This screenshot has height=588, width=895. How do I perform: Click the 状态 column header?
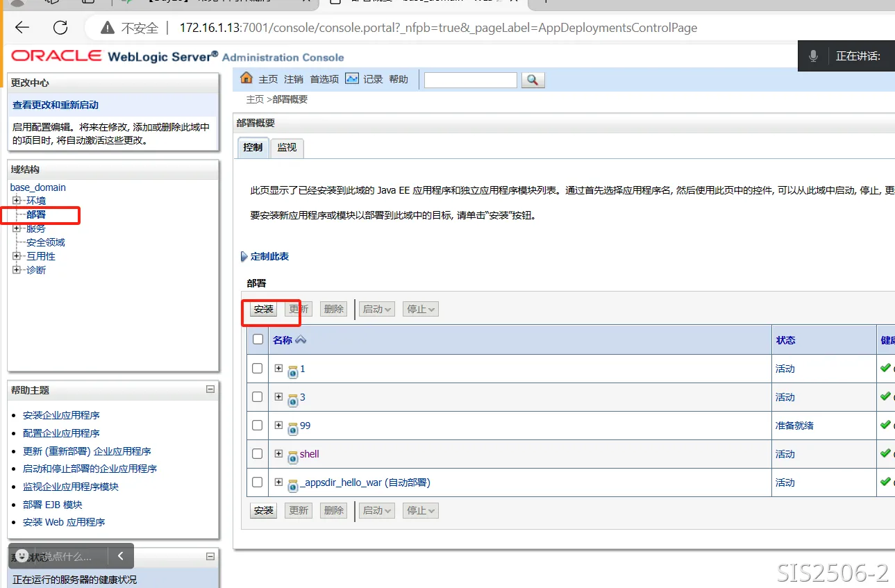pyautogui.click(x=786, y=340)
